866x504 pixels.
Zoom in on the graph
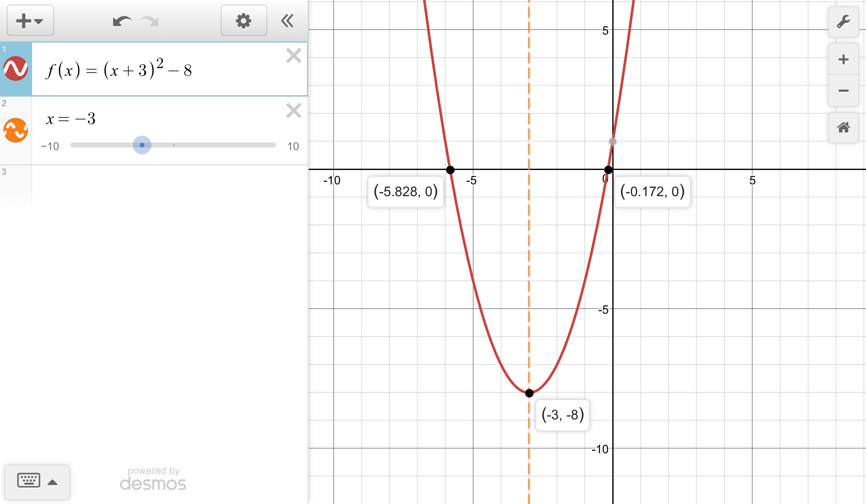843,59
